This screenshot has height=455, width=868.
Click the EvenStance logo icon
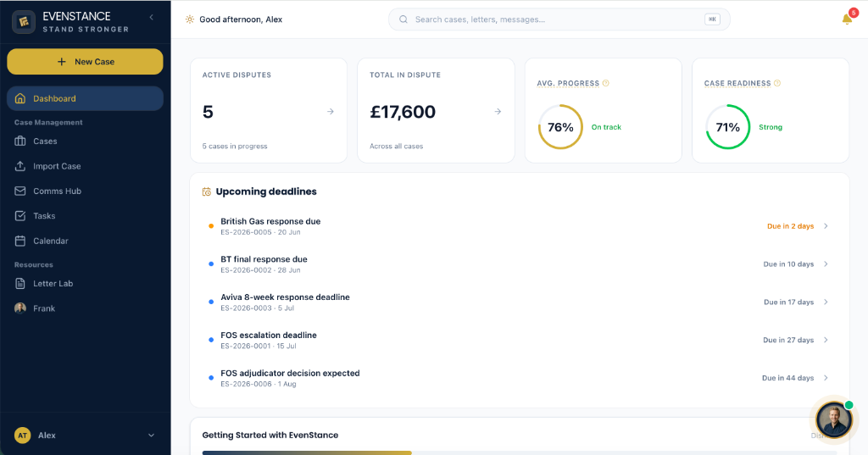tap(24, 22)
